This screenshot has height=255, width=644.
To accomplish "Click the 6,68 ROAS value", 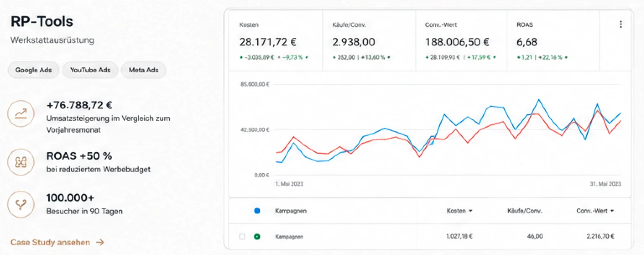I will tap(527, 42).
